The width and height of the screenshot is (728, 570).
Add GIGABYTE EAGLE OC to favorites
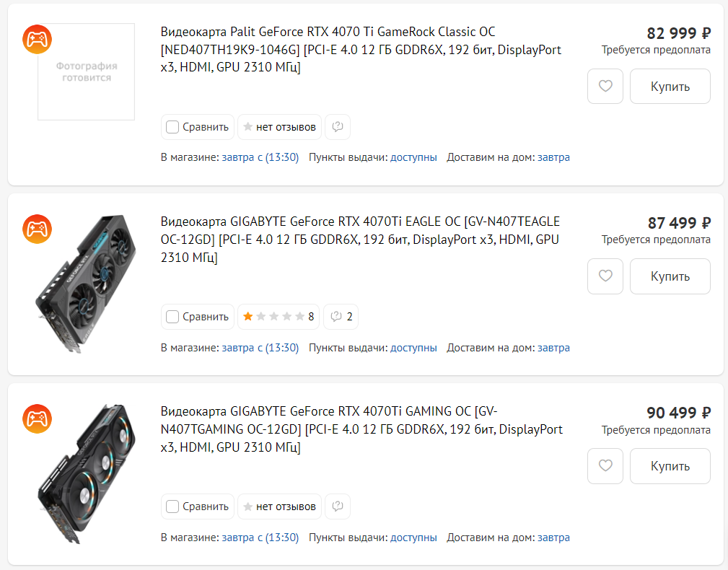click(605, 276)
